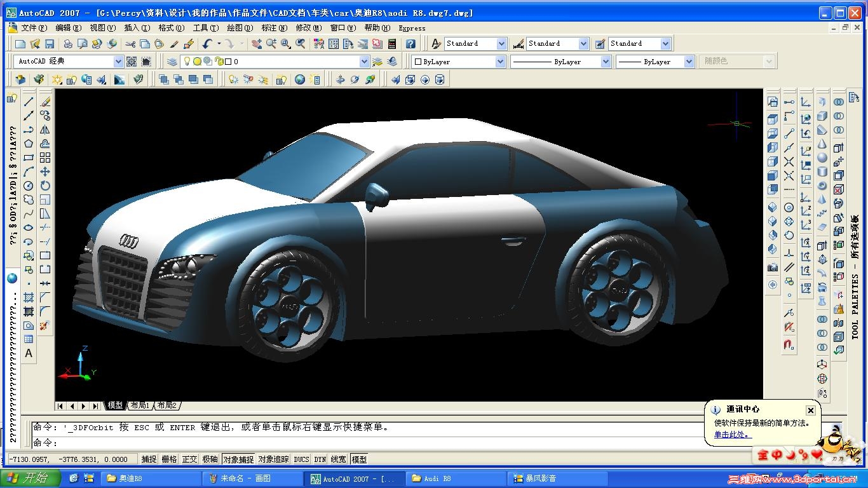
Task: Click the Help question mark icon
Action: 410,44
